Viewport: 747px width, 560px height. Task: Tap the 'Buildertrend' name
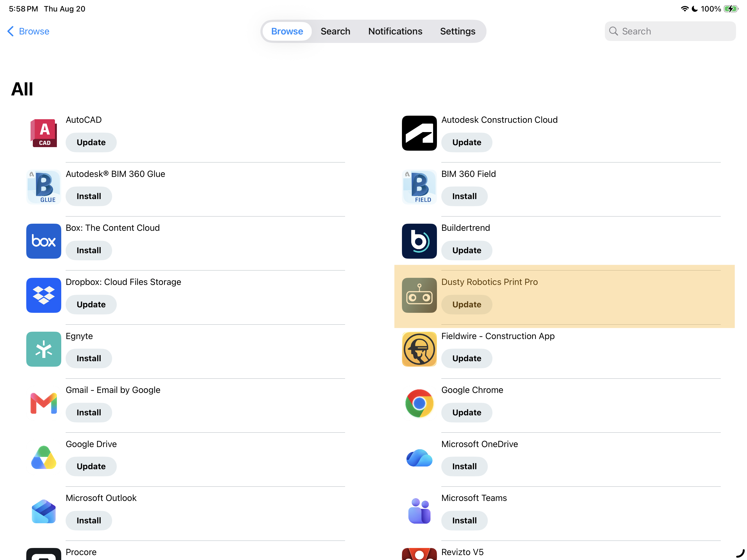pos(465,228)
